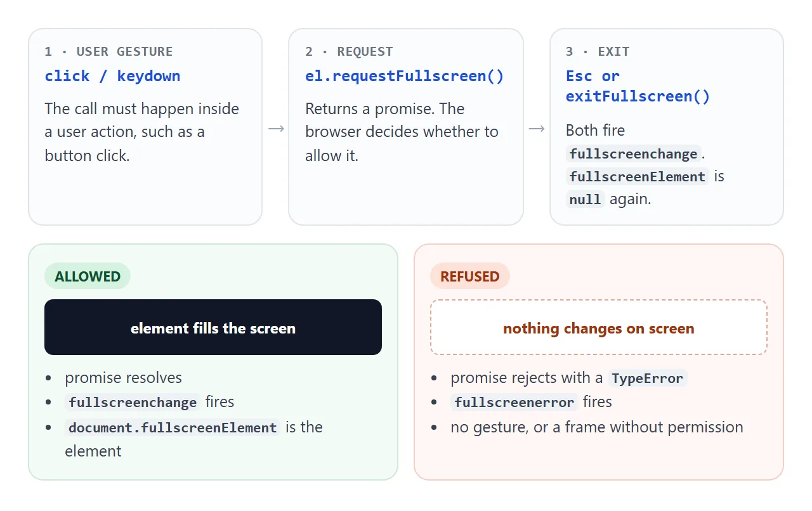Click the 'click / keydown' heading
Viewport: 812px width, 511px height.
tap(112, 76)
